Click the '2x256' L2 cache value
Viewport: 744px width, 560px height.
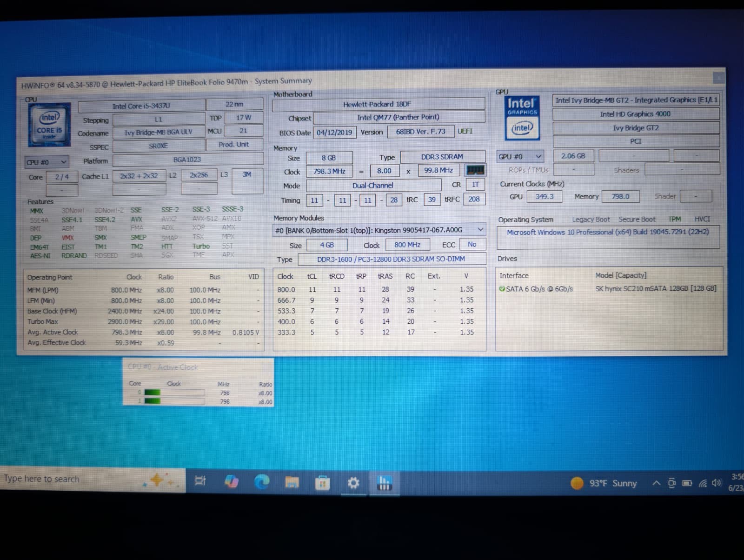[199, 175]
